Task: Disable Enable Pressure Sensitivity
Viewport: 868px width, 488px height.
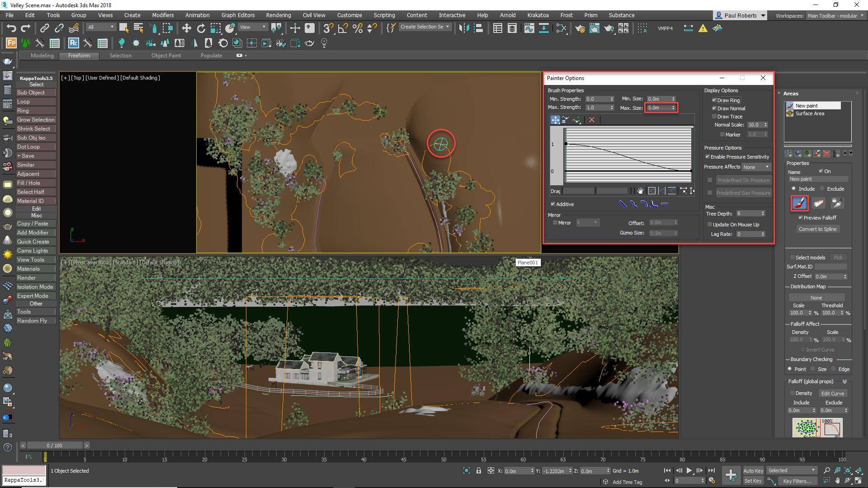Action: (x=708, y=156)
